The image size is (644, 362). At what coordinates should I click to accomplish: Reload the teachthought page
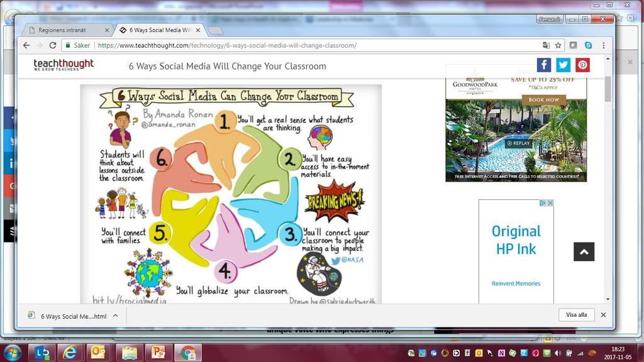click(53, 45)
